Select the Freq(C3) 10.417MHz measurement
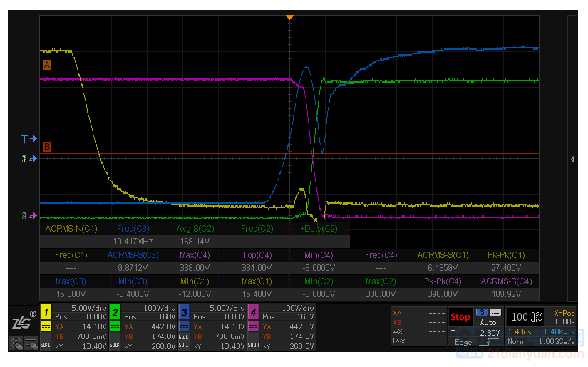Image resolution: width=588 pixels, height=367 pixels. coord(133,235)
